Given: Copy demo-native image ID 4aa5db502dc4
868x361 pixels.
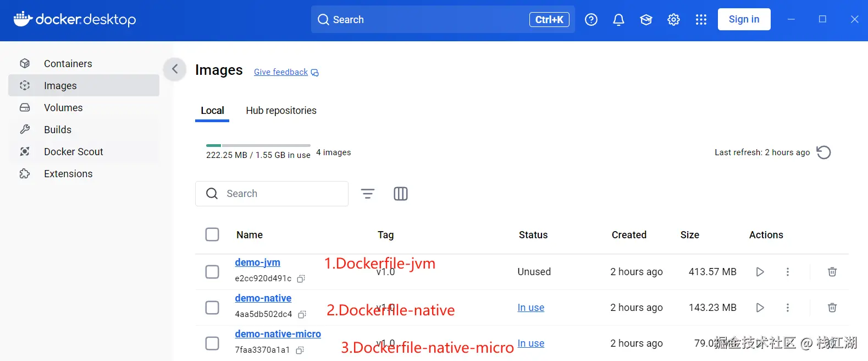Looking at the screenshot, I should click(x=302, y=315).
